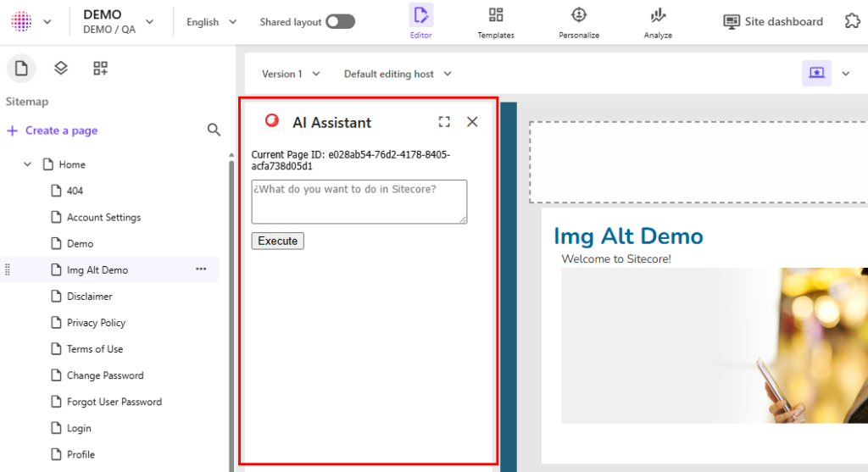Click the page icon beside Profile

(x=56, y=454)
